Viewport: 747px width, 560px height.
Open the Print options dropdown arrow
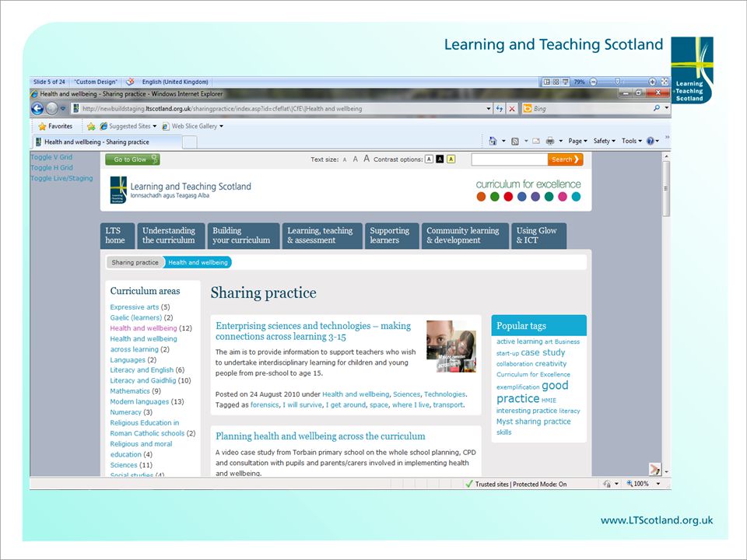(560, 141)
